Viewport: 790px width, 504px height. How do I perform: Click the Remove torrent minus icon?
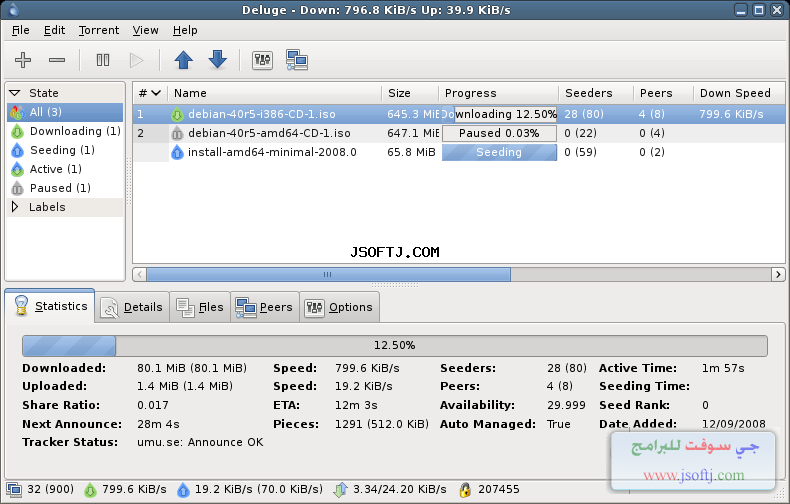pos(57,60)
